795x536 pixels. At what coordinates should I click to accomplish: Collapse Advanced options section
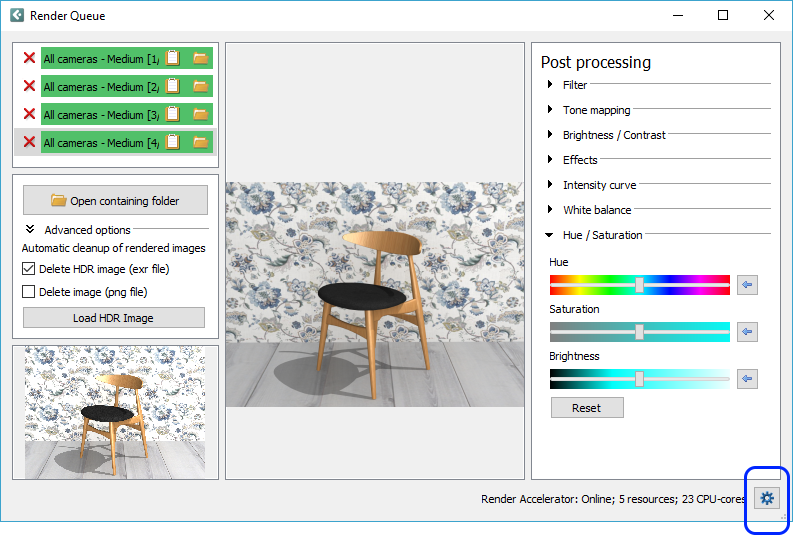point(30,229)
